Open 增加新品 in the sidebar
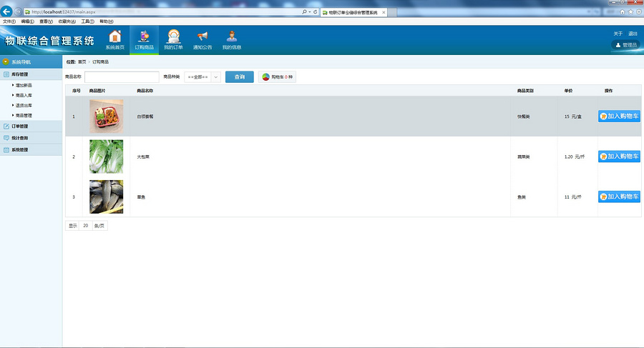The height and width of the screenshot is (348, 644). 24,85
